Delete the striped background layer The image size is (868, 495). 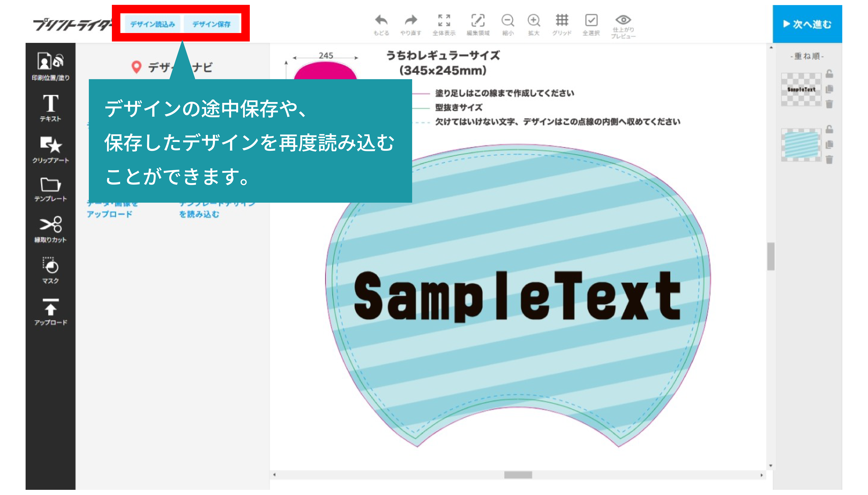click(x=829, y=159)
